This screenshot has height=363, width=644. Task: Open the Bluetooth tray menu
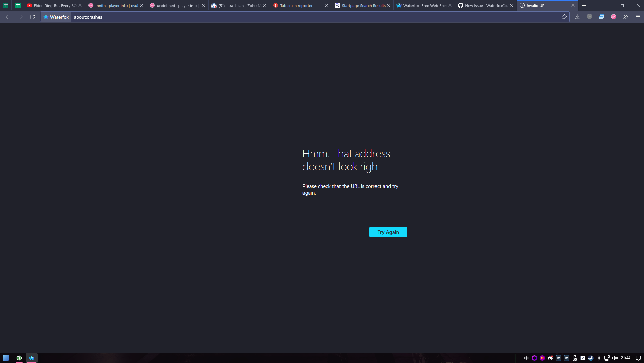(x=599, y=358)
